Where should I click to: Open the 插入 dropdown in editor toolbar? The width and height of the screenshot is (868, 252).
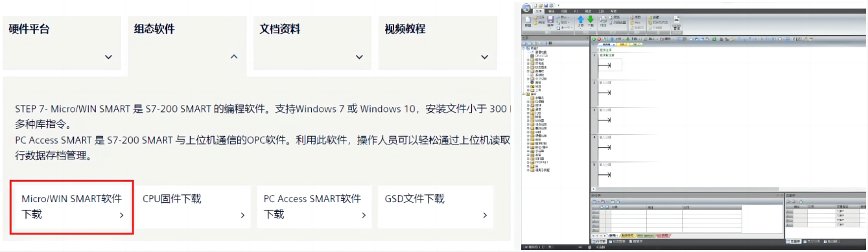coord(650,39)
